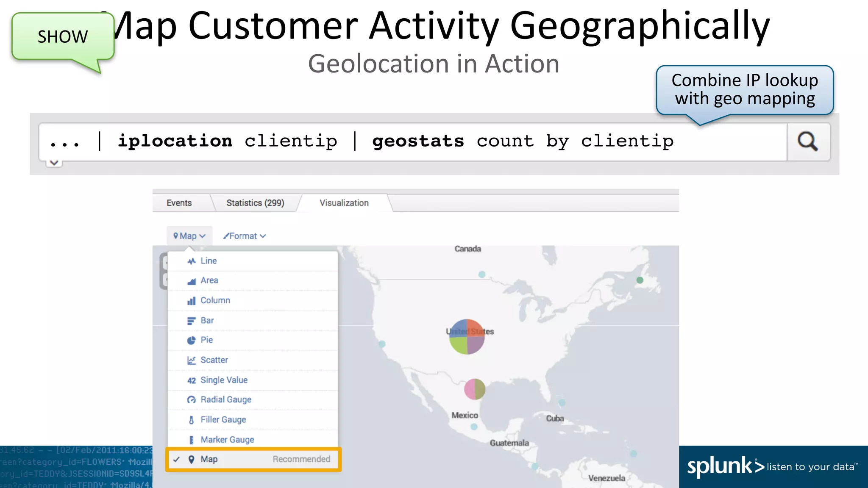Click the Single Value 42 icon
The width and height of the screenshot is (868, 488).
(192, 380)
